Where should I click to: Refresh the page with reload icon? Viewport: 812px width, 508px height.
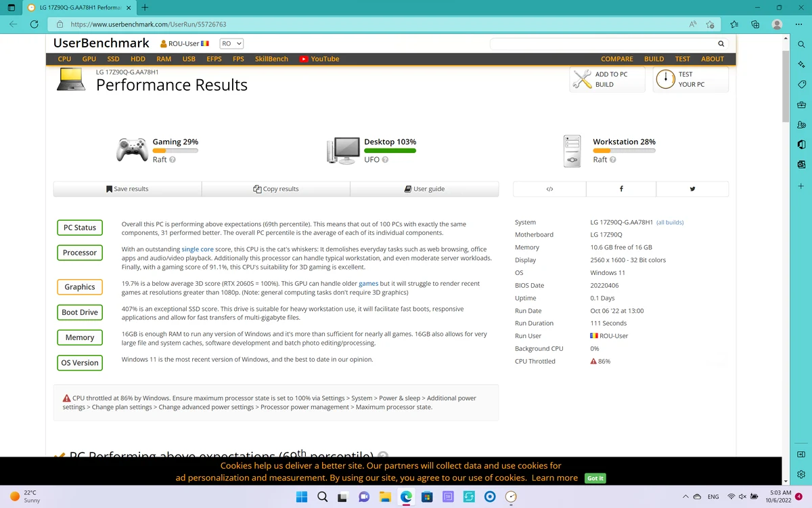point(34,24)
